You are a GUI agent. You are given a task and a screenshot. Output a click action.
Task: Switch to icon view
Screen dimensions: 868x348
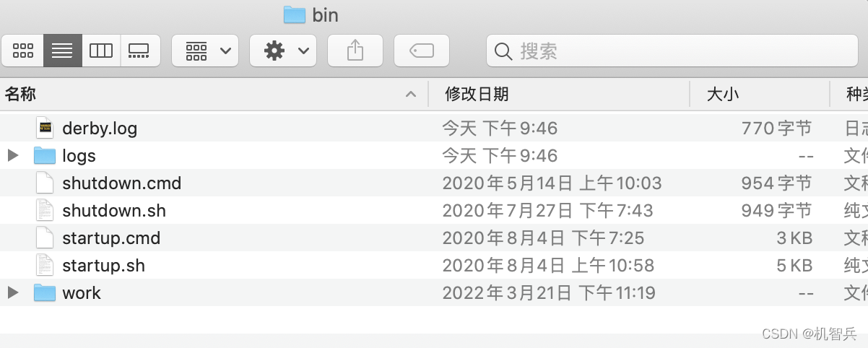23,51
